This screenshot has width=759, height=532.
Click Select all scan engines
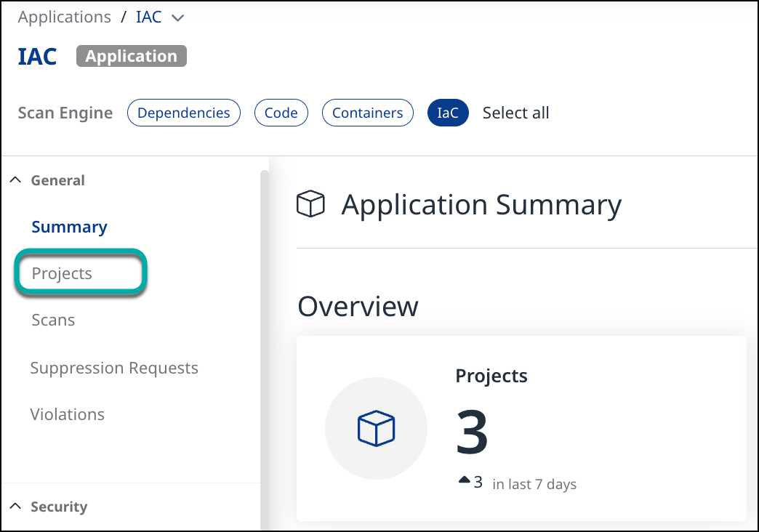515,113
